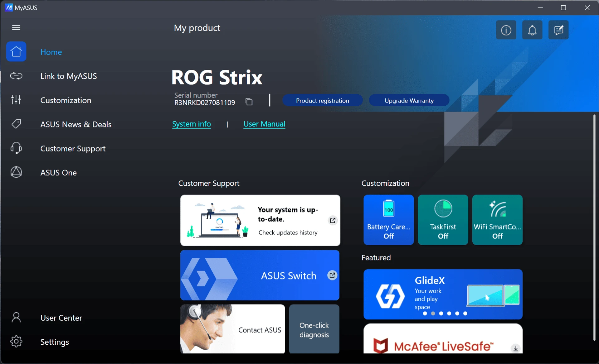Click the Customization section heading

pos(385,183)
